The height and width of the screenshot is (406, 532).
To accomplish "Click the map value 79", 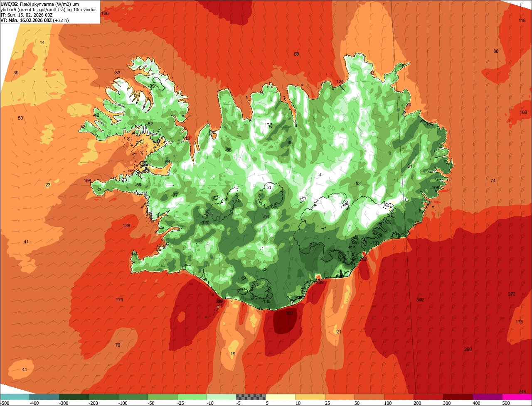I will [118, 345].
